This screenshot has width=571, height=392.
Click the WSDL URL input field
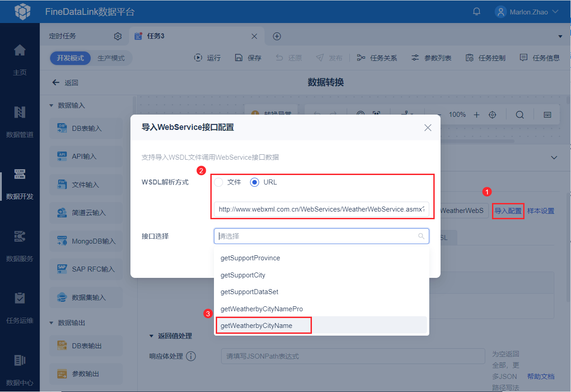point(321,209)
